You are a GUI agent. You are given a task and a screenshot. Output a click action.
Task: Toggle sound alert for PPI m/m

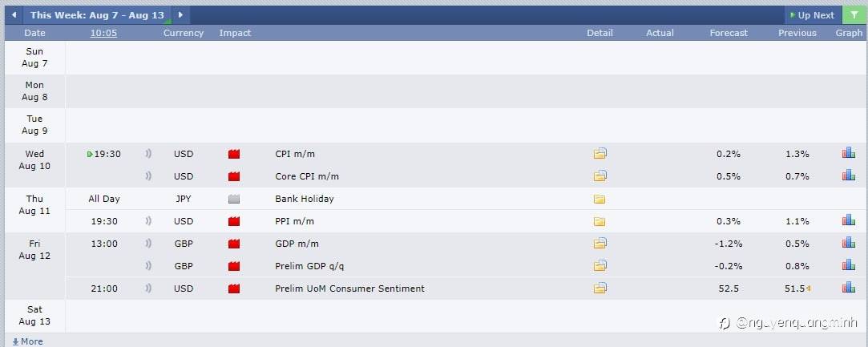click(x=148, y=221)
